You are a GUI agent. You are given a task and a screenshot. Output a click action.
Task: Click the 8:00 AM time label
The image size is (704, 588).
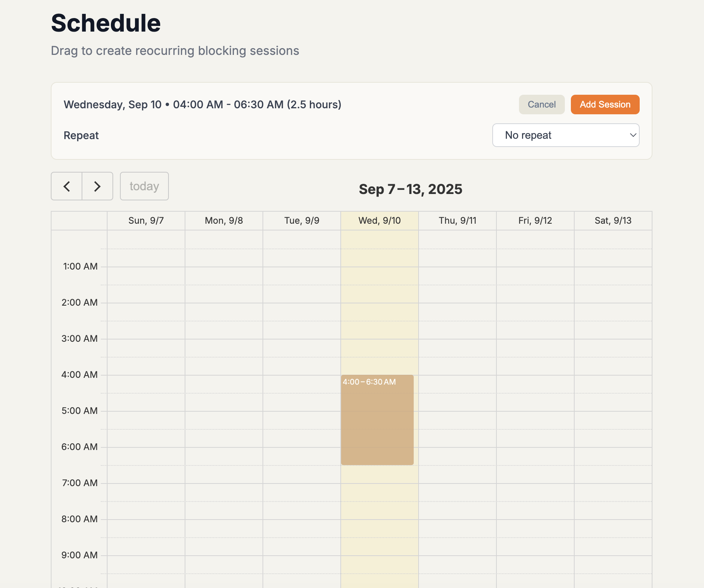click(x=79, y=519)
